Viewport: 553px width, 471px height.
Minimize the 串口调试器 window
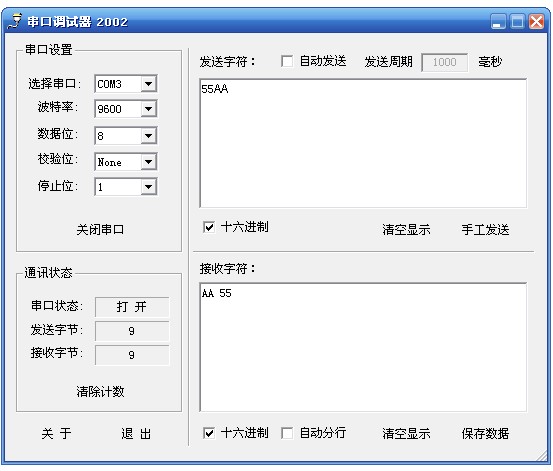(498, 22)
